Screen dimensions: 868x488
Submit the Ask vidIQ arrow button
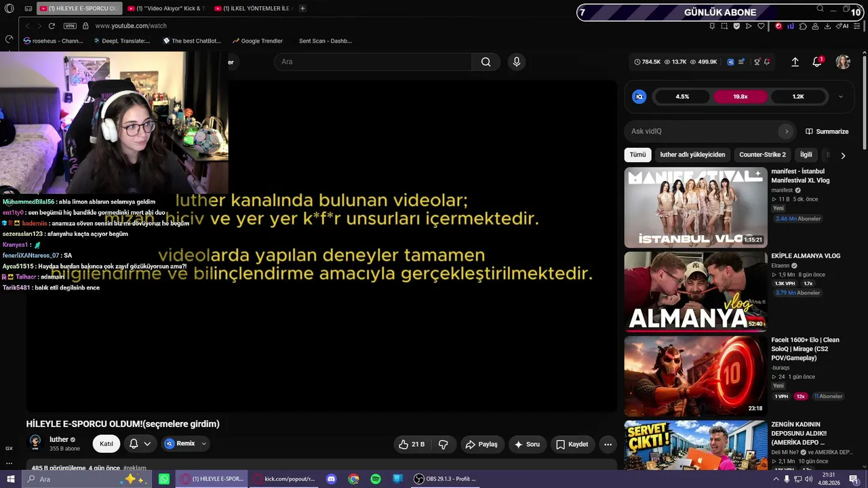[786, 131]
